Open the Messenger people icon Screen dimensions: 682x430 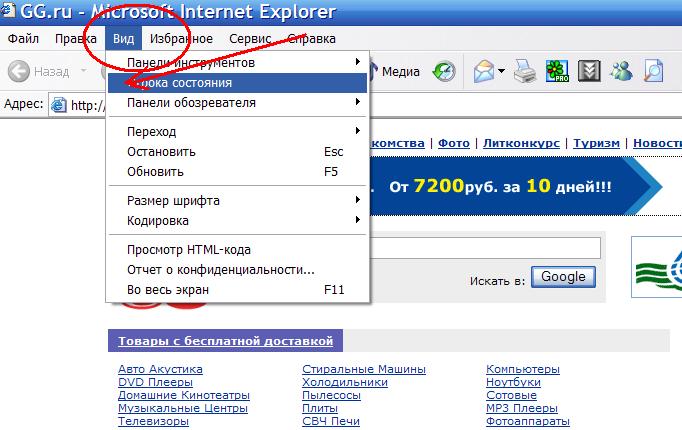coord(621,71)
